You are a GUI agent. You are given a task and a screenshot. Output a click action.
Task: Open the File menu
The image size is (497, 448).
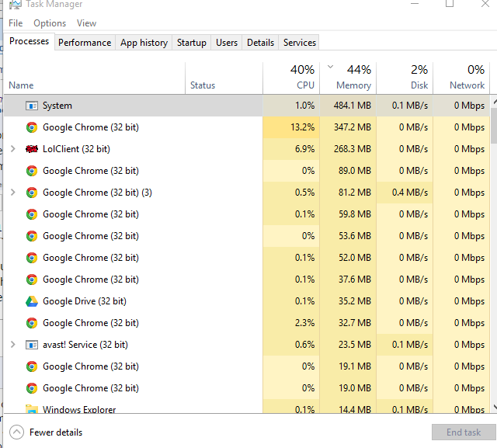(x=16, y=23)
